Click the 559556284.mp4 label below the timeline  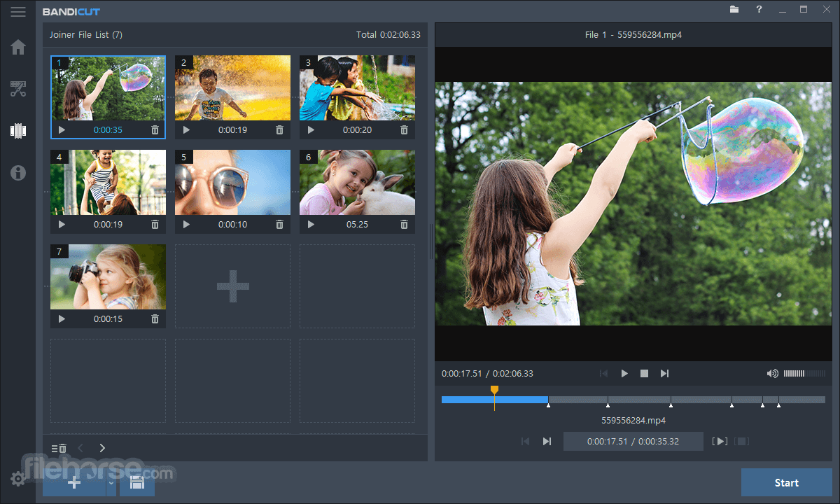pyautogui.click(x=633, y=421)
